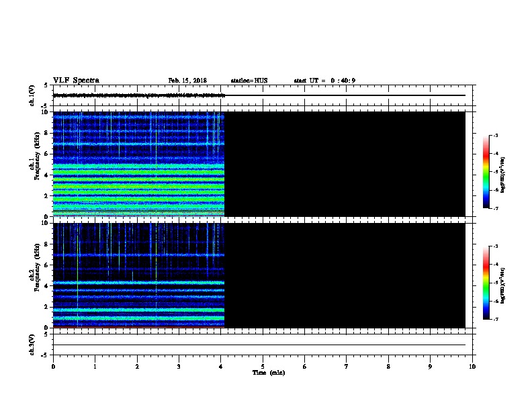Click the "8" label on the time axis
532x411 pixels.
[x=388, y=366]
